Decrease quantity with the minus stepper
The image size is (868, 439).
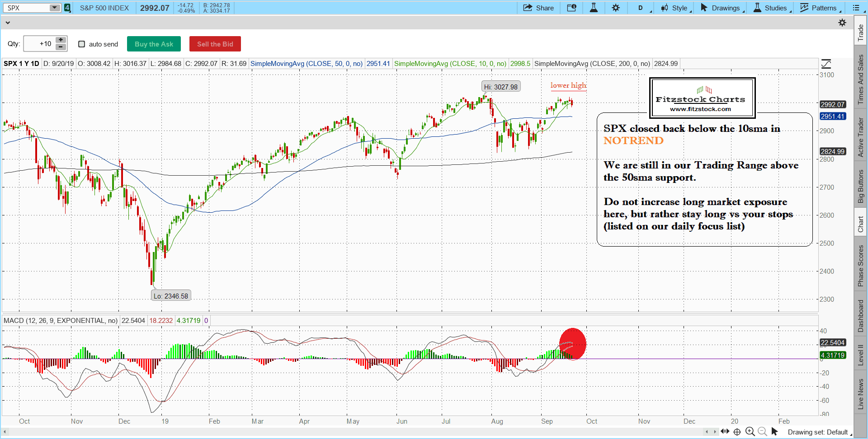pos(61,47)
